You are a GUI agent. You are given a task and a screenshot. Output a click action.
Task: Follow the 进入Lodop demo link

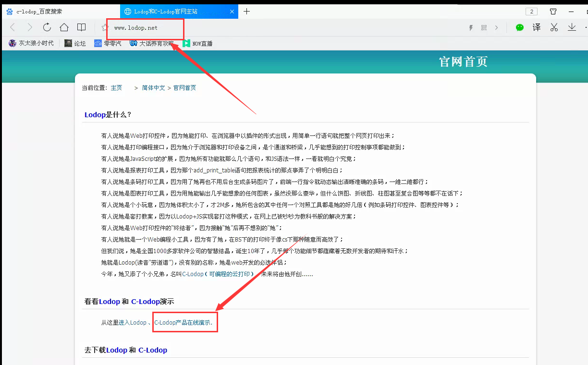(x=133, y=323)
